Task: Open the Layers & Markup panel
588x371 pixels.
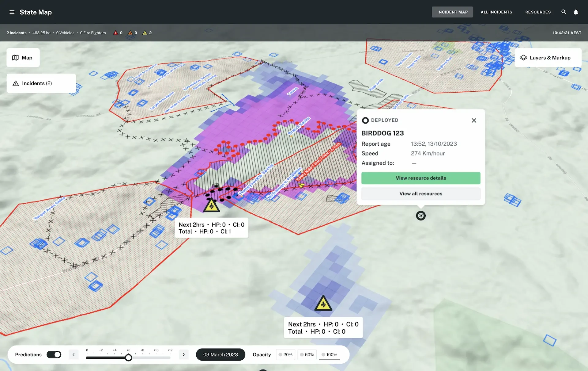Action: tap(548, 58)
